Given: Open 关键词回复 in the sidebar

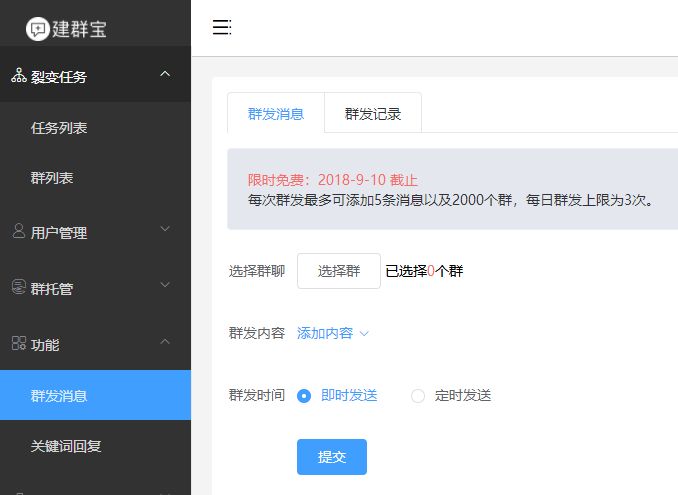Looking at the screenshot, I should coord(95,446).
